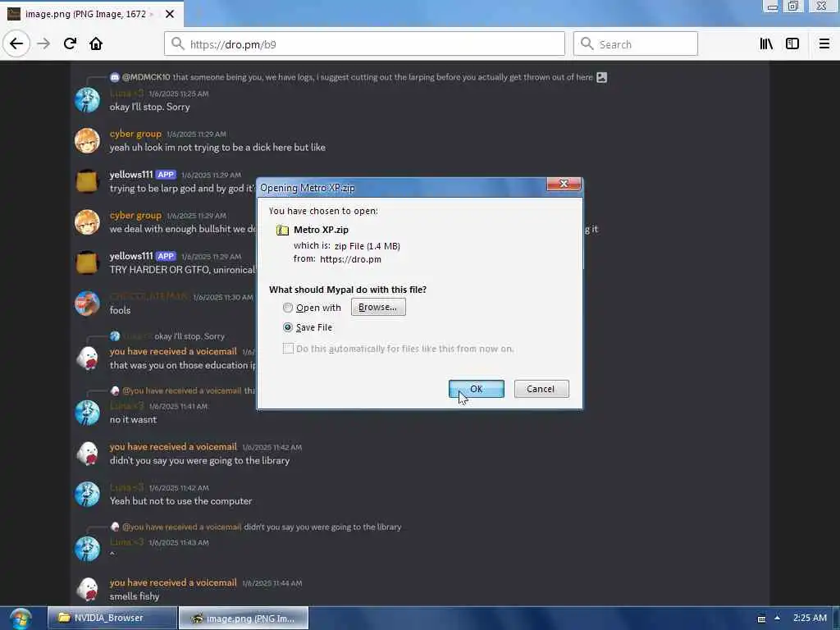Cancel the Metro XP.zip download
Image resolution: width=840 pixels, height=630 pixels.
(541, 389)
